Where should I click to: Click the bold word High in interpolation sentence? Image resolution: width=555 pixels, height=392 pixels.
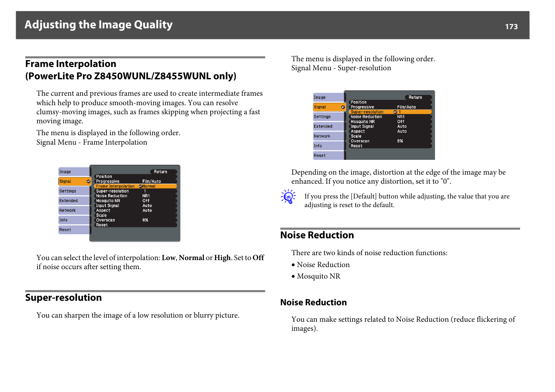tap(222, 258)
